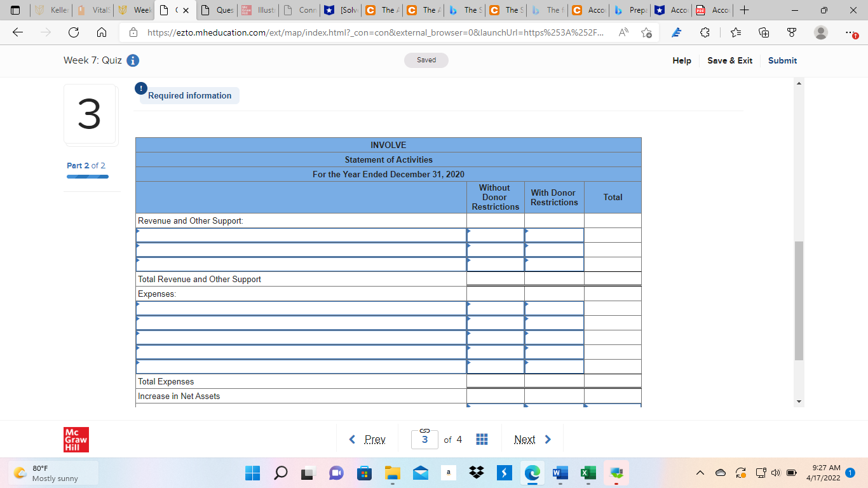Open the Help link in quiz header

coord(682,60)
